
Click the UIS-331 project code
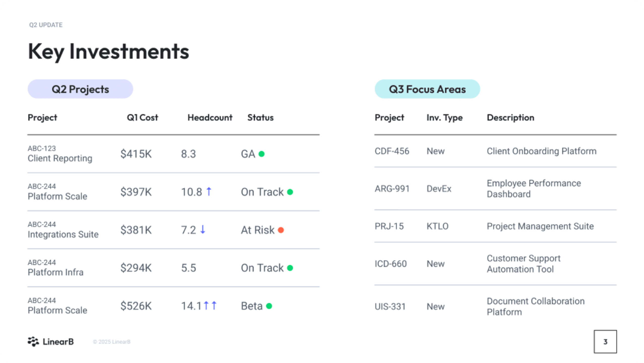tap(390, 307)
